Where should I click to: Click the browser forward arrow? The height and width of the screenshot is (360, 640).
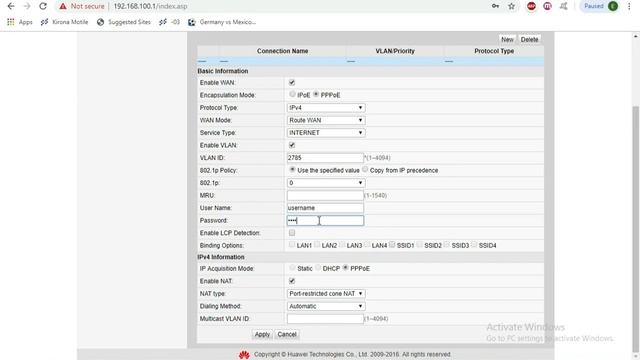tap(27, 6)
